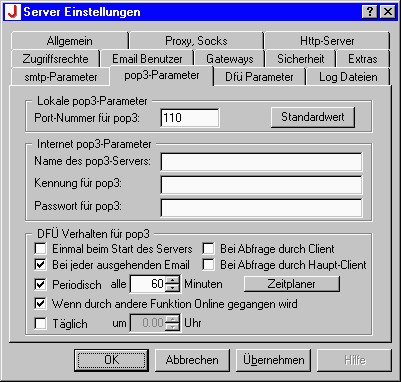401x382 pixels.
Task: Reset port with the Standardwert button
Action: coord(313,117)
